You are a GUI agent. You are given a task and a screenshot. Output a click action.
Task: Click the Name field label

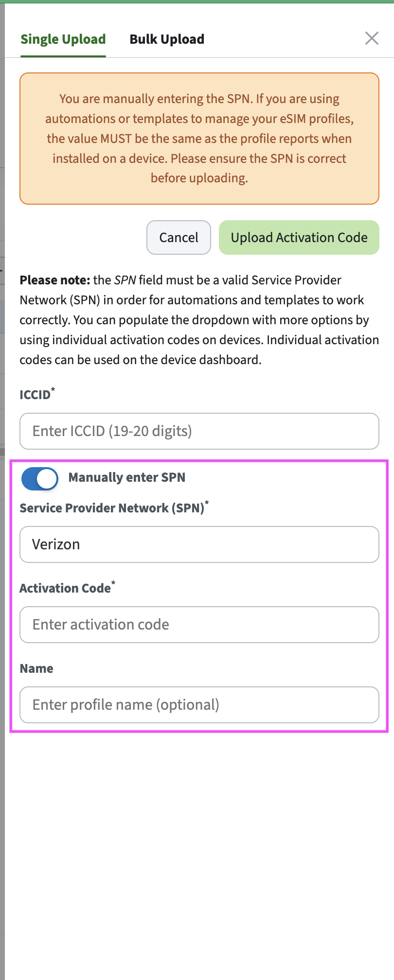[x=36, y=668]
